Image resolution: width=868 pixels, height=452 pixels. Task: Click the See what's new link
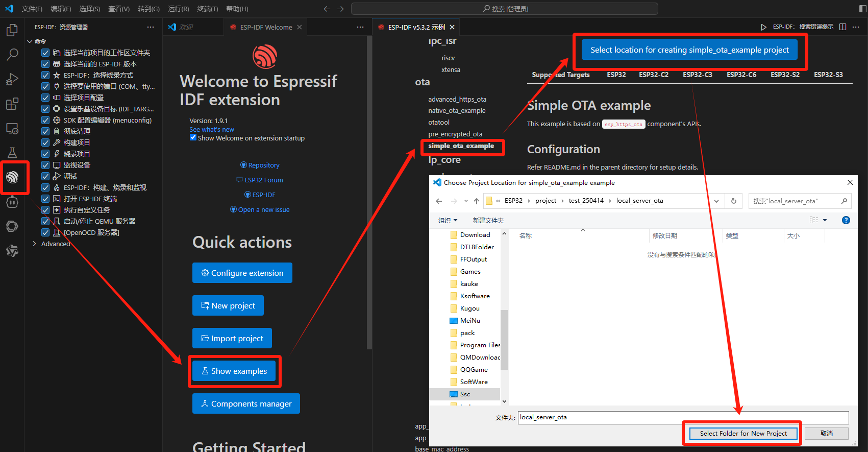(x=211, y=130)
